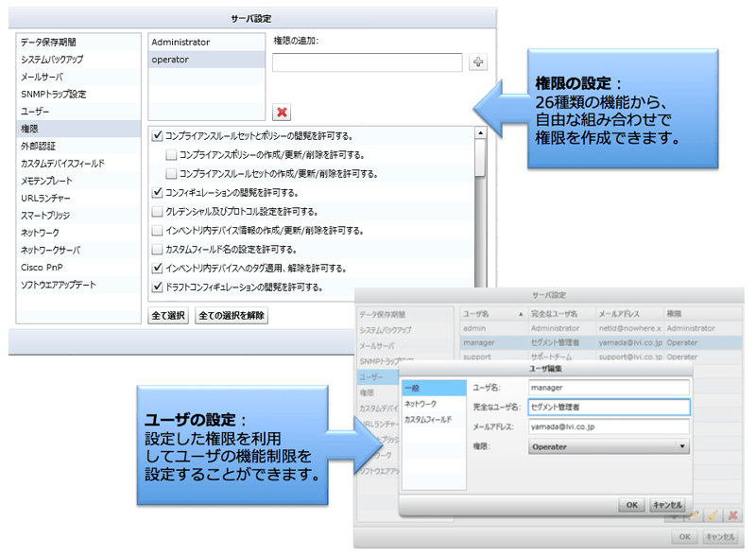Select the Administrator permission role in the list
Viewport: 756px width, 557px height.
[x=206, y=42]
